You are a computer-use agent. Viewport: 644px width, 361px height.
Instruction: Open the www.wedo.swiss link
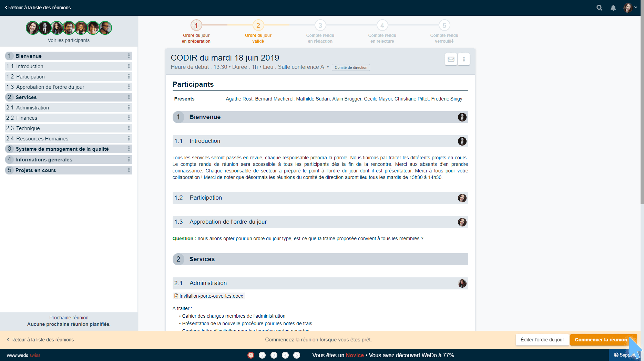click(23, 355)
